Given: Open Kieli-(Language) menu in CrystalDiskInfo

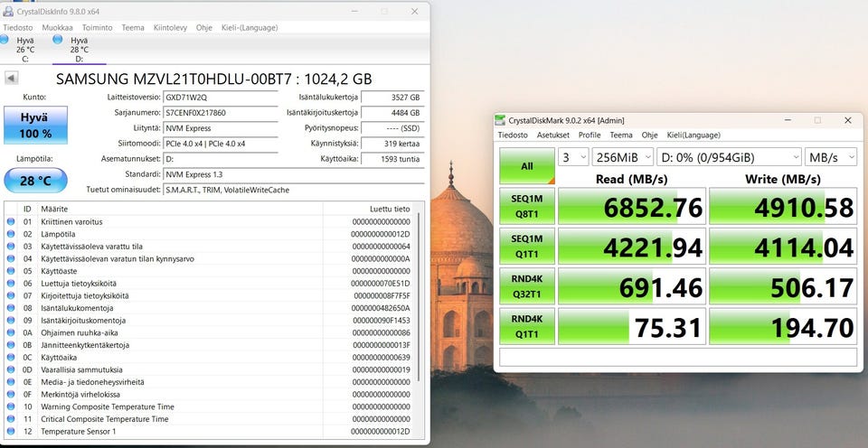Looking at the screenshot, I should click(x=250, y=28).
